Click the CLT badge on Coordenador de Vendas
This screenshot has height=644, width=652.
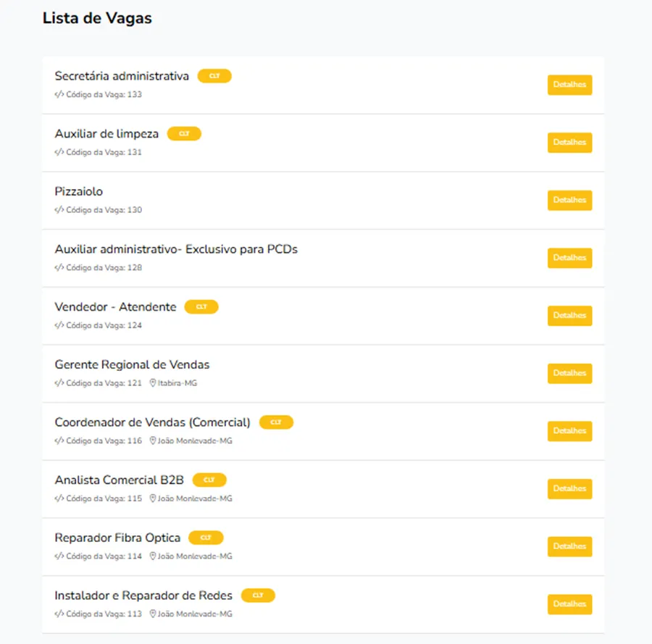point(277,422)
